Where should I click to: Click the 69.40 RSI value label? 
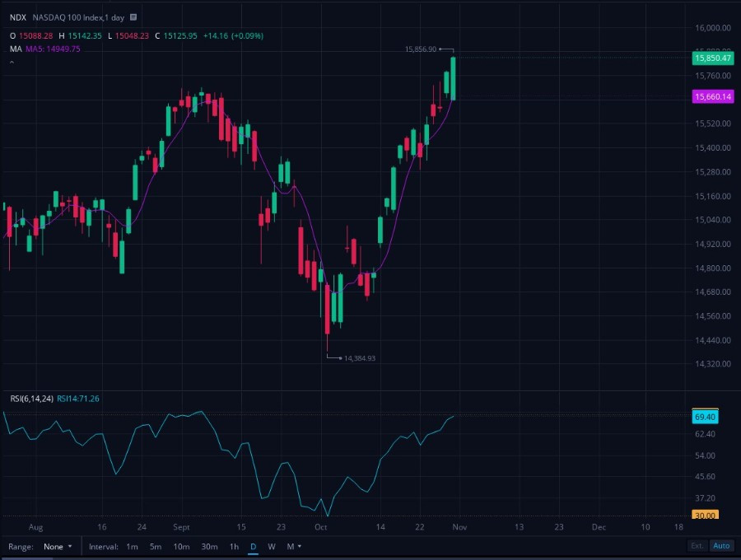[705, 417]
